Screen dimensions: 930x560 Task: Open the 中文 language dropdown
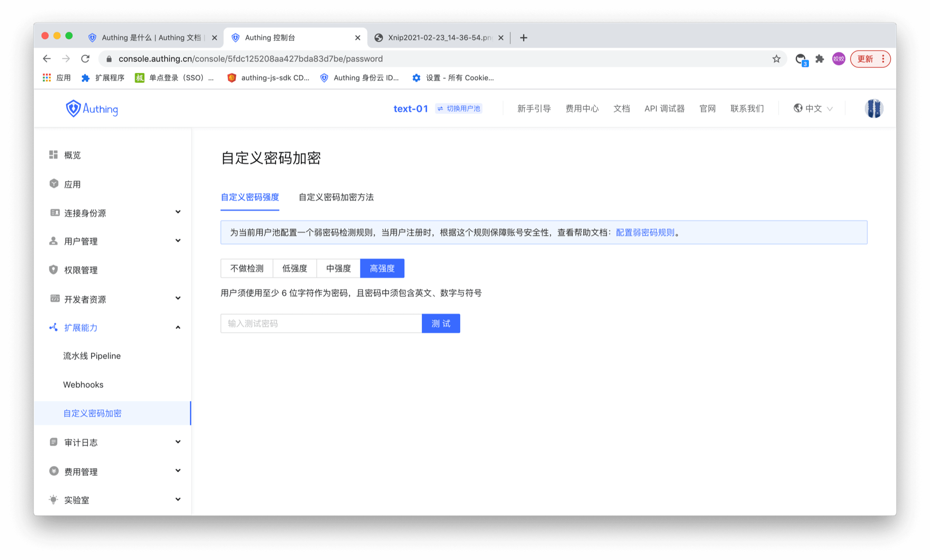[813, 109]
